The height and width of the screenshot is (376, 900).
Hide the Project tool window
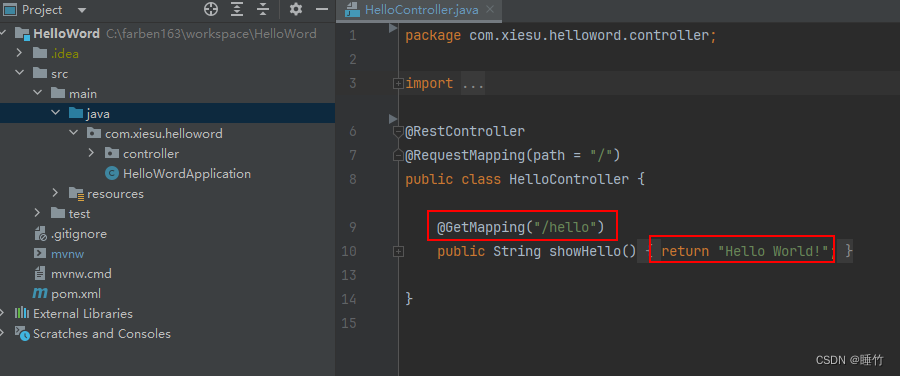tap(323, 10)
